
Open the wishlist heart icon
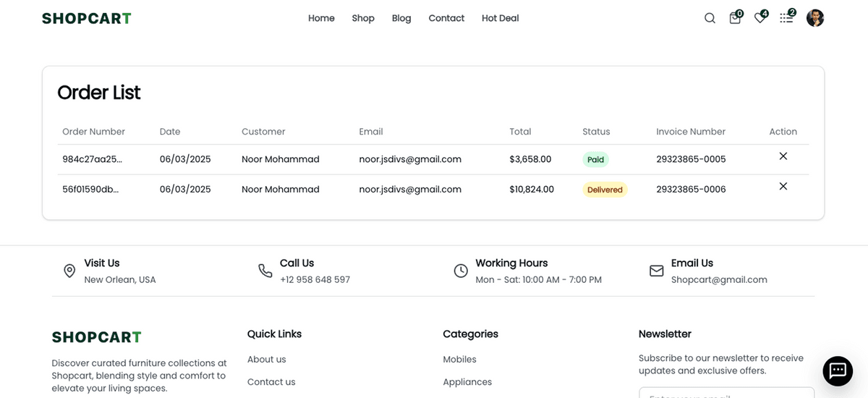tap(759, 18)
